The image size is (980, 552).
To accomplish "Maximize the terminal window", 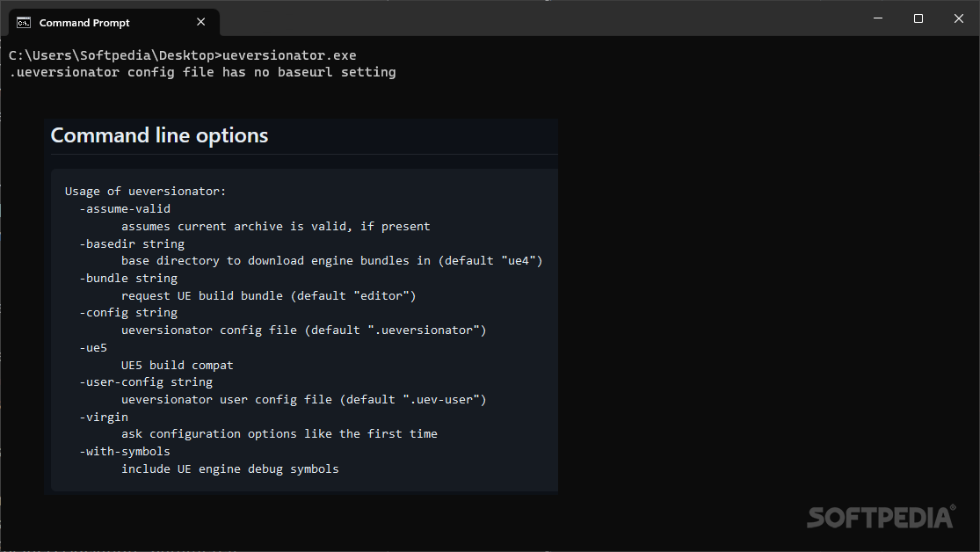I will [x=918, y=18].
